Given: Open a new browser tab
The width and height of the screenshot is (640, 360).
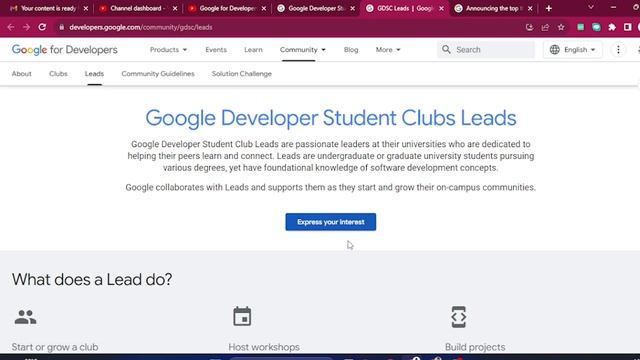Looking at the screenshot, I should 549,8.
